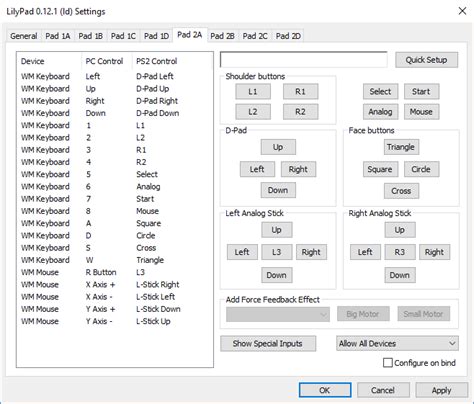Image resolution: width=474 pixels, height=404 pixels.
Task: Click the binding input field beside Quick Setup
Action: [304, 60]
